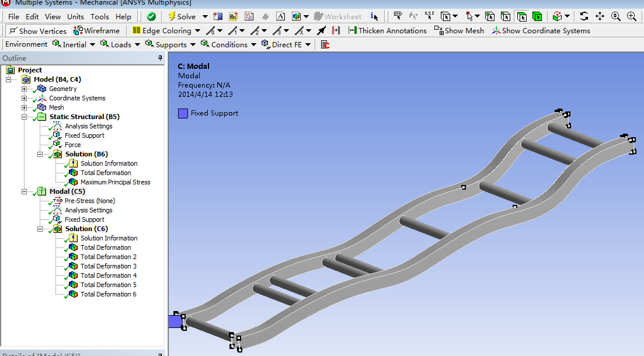The image size is (644, 356).
Task: Expand the Geometry tree node
Action: (24, 89)
